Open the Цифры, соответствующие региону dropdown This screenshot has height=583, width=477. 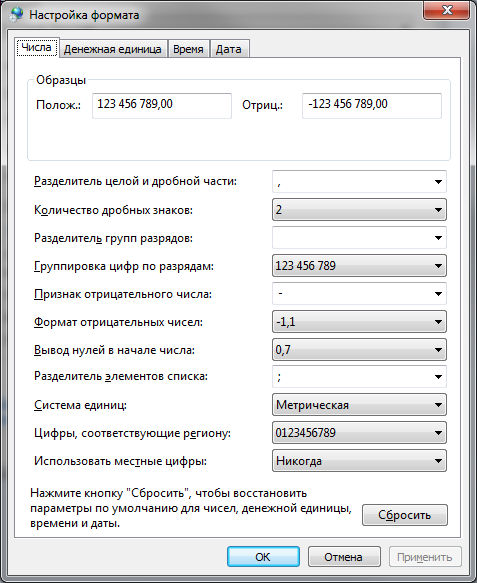(359, 432)
